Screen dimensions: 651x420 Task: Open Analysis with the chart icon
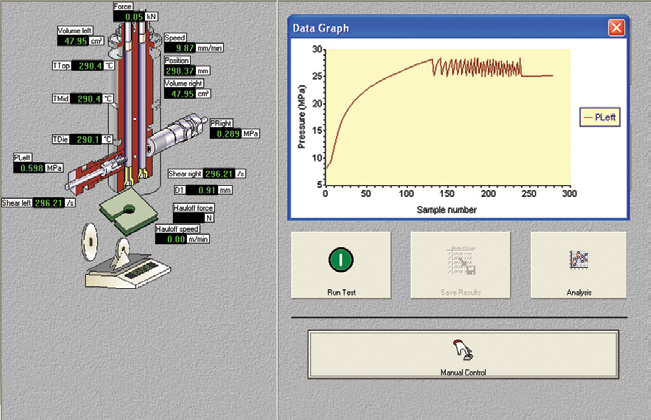[x=579, y=259]
